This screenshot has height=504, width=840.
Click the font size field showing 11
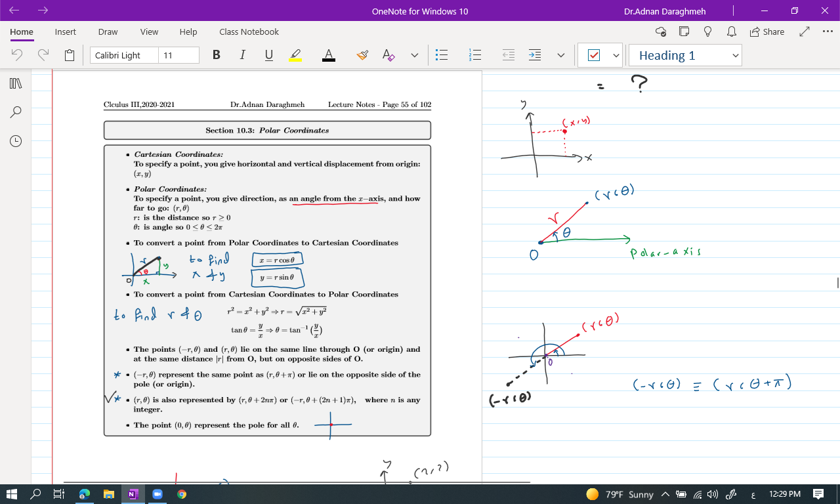[x=178, y=55]
